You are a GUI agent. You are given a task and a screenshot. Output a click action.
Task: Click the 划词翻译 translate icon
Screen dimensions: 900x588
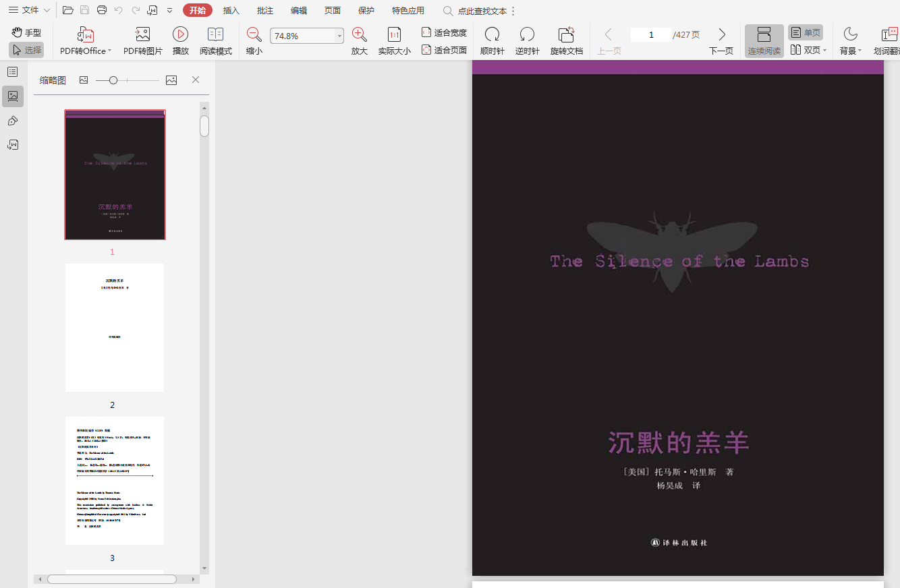click(889, 34)
